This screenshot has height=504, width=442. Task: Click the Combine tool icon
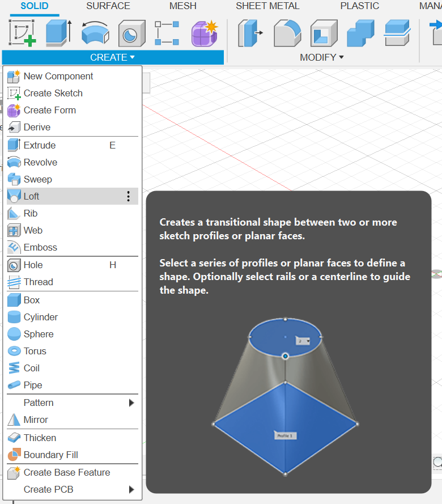tap(360, 33)
